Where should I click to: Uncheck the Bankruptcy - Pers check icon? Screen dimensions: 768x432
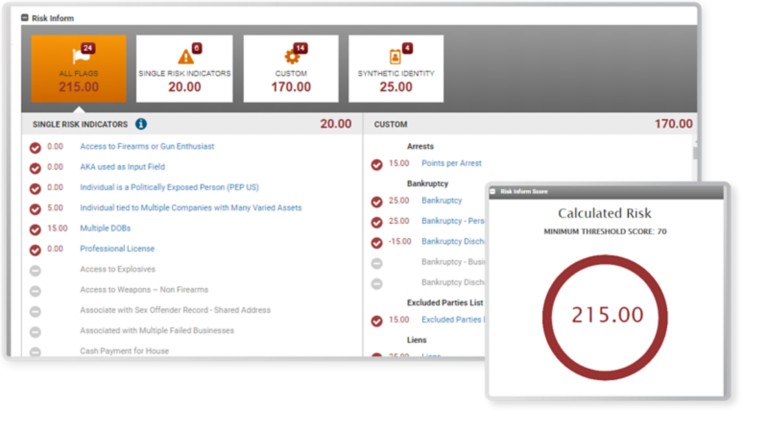377,222
